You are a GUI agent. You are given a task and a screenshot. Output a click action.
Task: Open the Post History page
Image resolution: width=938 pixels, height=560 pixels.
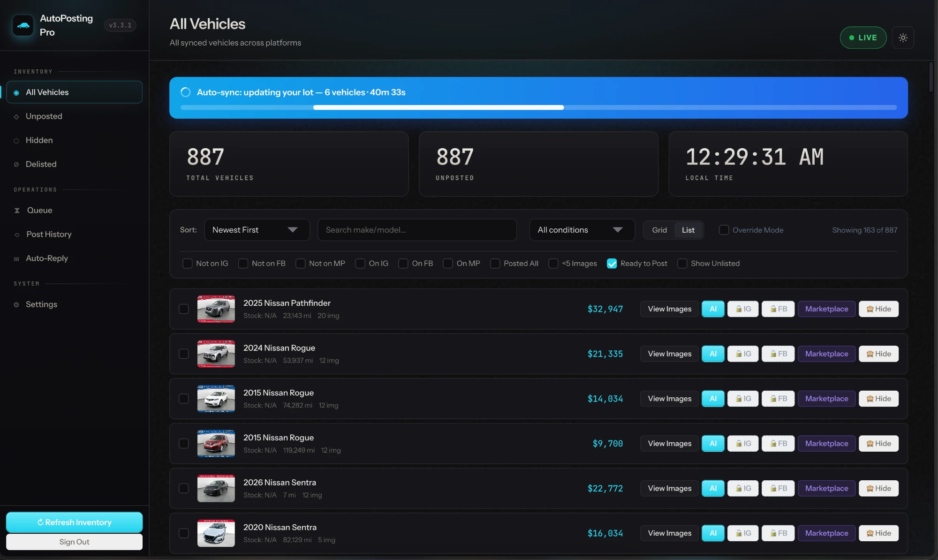coord(74,234)
